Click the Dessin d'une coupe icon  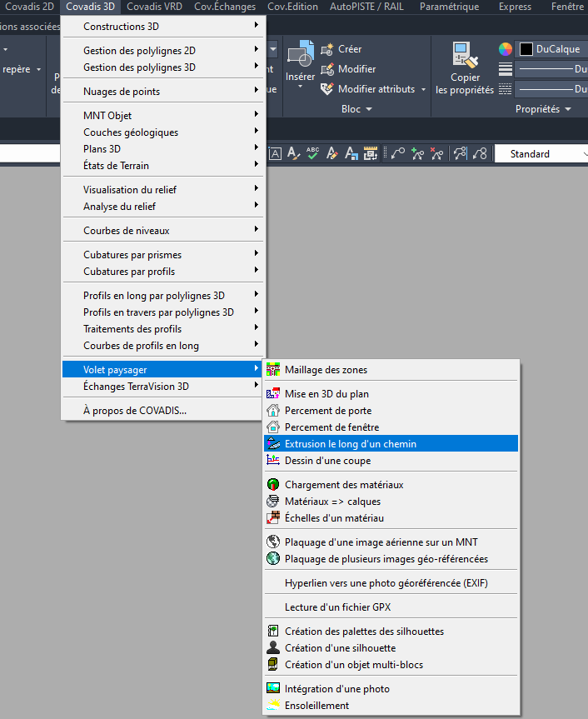(x=272, y=461)
